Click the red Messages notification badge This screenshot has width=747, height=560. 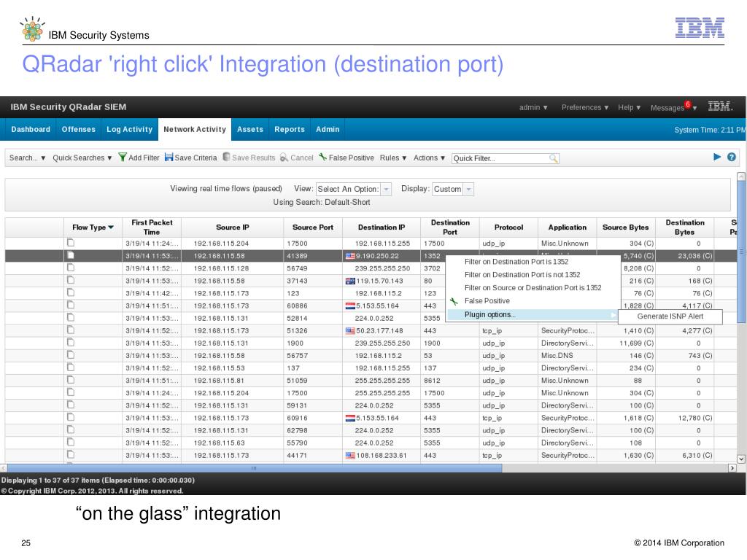click(687, 104)
